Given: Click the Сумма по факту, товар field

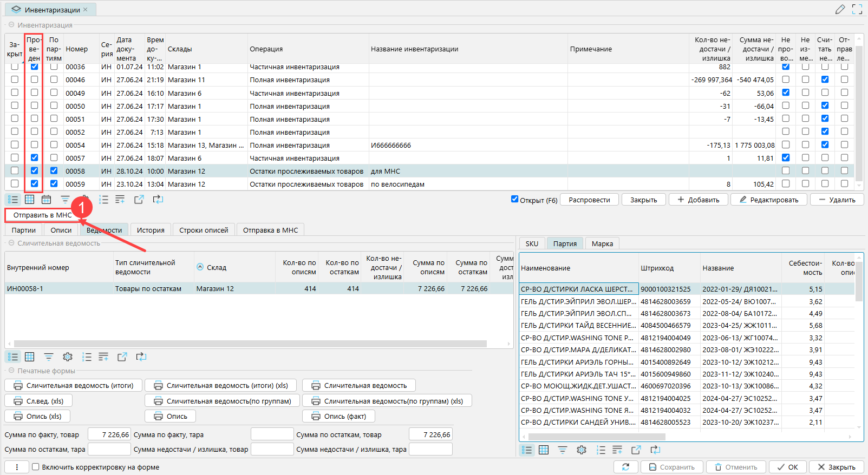Looking at the screenshot, I should pyautogui.click(x=109, y=434).
